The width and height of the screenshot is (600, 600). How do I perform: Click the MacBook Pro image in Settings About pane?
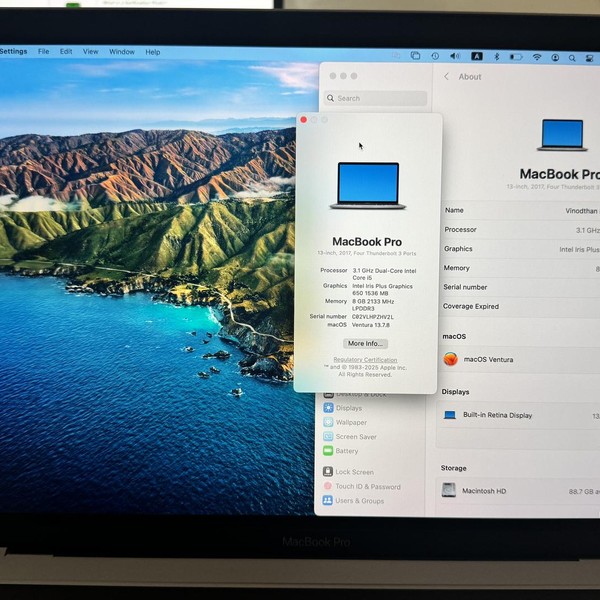coord(562,135)
